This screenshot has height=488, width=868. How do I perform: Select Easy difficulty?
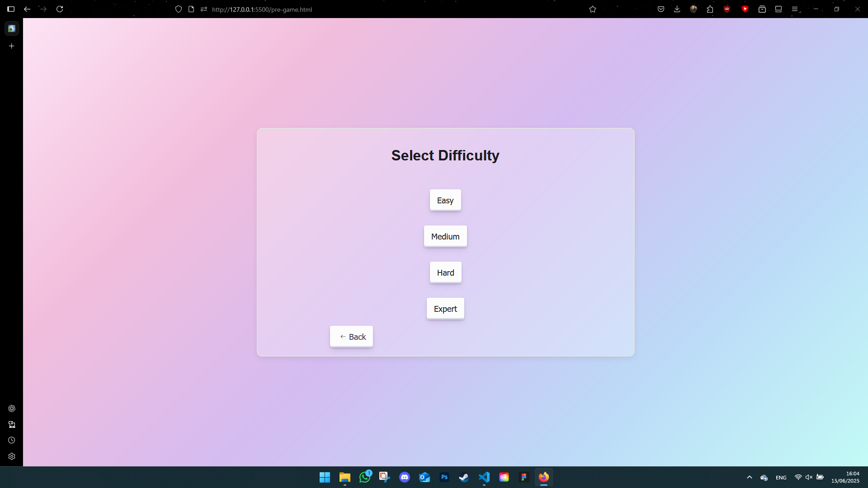[445, 200]
